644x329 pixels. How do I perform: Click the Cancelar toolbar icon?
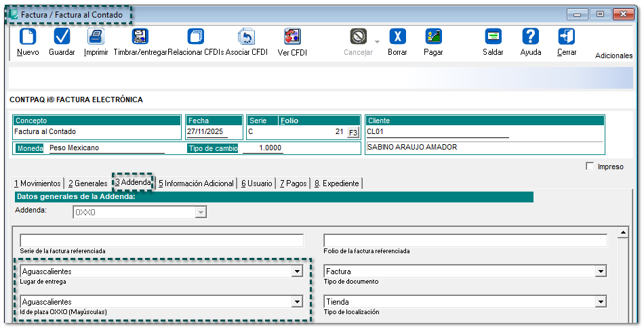pos(358,37)
